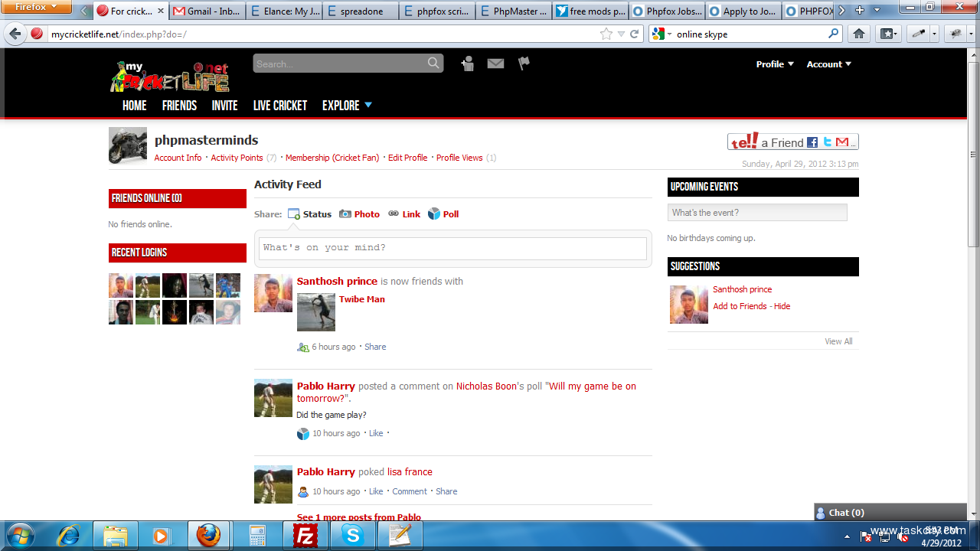980x551 pixels.
Task: Expand the Explore dropdown menu
Action: click(x=347, y=106)
